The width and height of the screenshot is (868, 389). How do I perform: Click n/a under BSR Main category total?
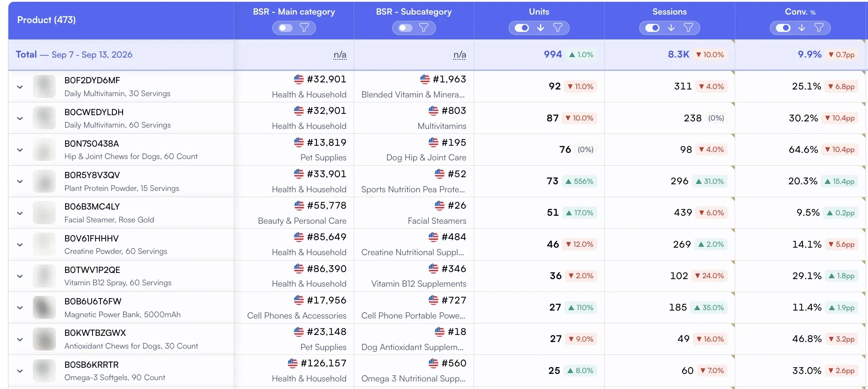(340, 55)
